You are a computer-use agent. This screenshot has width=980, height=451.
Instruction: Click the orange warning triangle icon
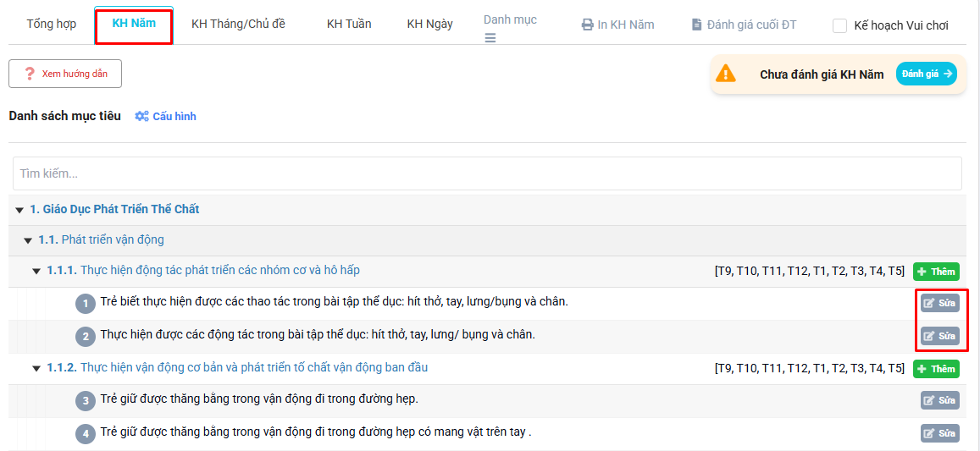pyautogui.click(x=726, y=74)
